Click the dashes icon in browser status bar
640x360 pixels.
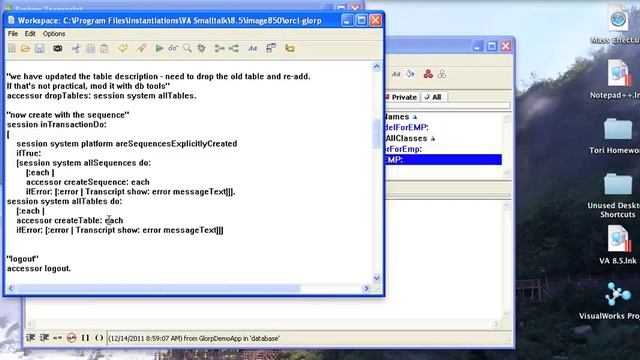click(x=58, y=338)
